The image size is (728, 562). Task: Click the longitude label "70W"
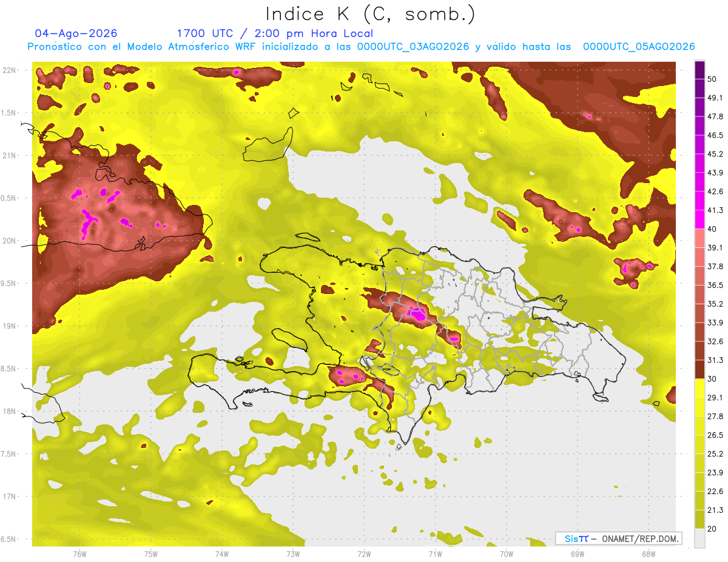point(506,554)
